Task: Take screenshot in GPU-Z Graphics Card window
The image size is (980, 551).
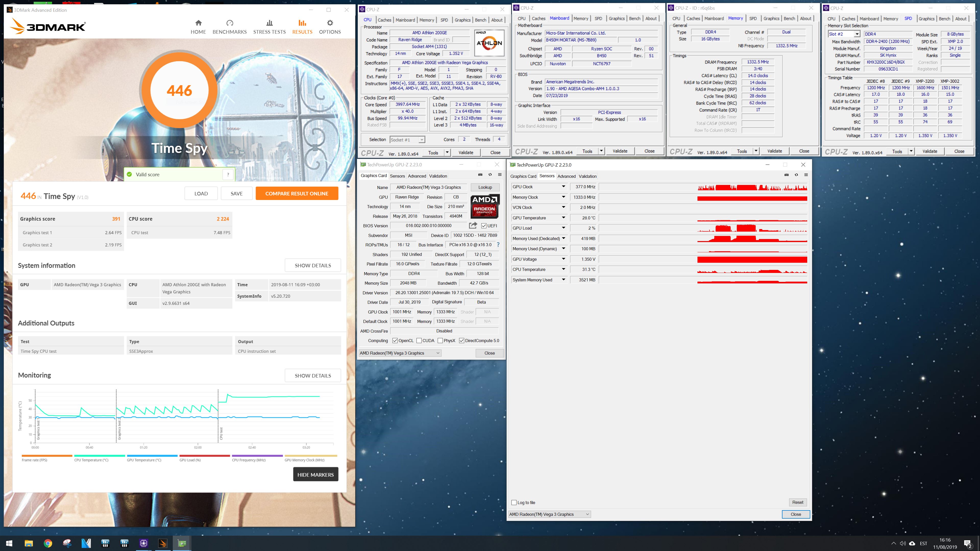Action: coord(480,174)
